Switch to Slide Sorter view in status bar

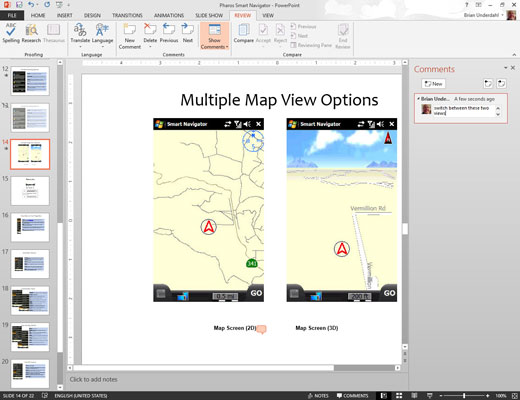tap(399, 396)
